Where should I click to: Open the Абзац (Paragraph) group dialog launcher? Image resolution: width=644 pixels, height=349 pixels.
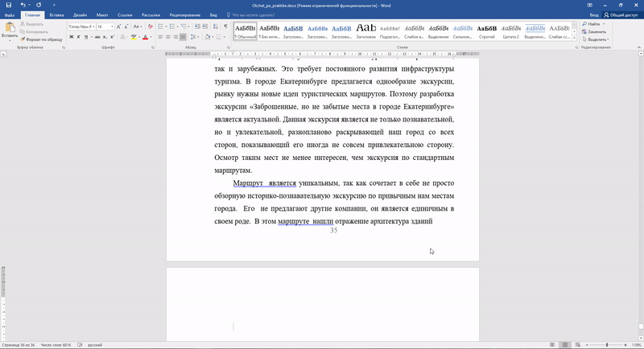[228, 47]
